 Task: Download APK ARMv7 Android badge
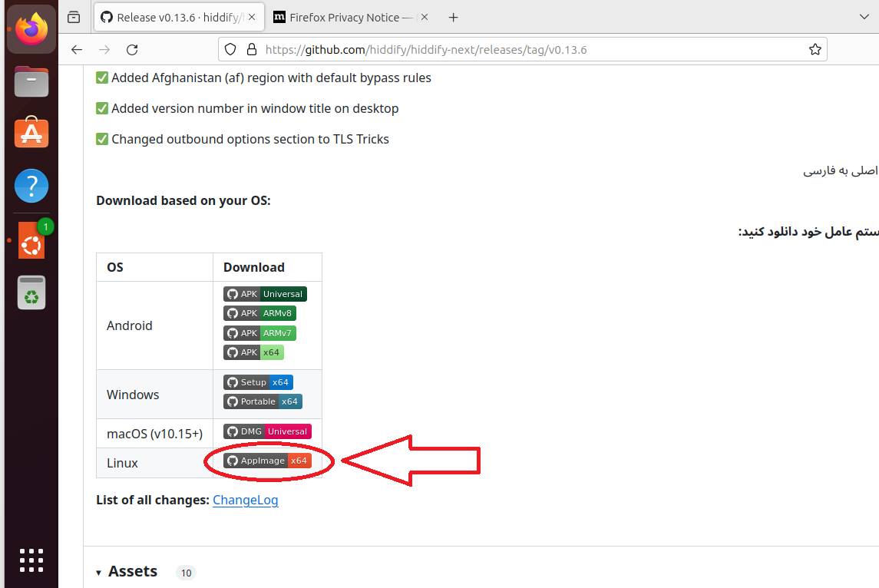(260, 333)
